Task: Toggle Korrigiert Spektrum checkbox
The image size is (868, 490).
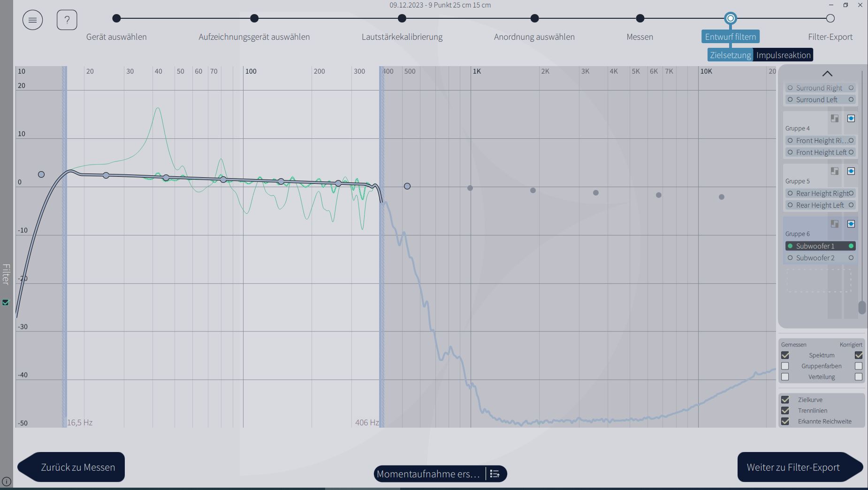Action: [x=859, y=355]
